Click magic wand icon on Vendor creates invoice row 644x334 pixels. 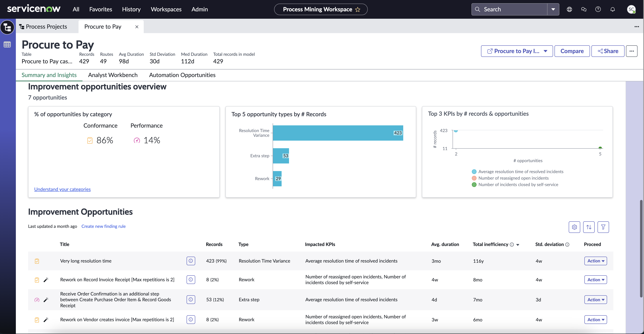click(x=46, y=320)
